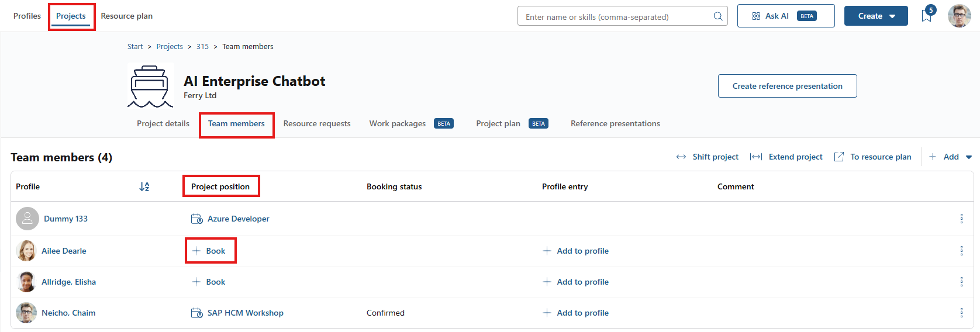Click the Ferry Ltd ship logo

pos(150,86)
